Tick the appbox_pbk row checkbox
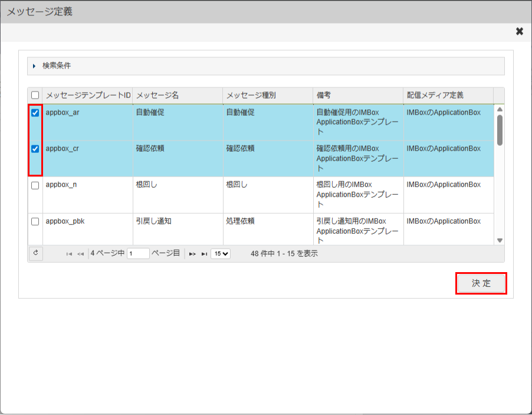The image size is (532, 415). [35, 222]
